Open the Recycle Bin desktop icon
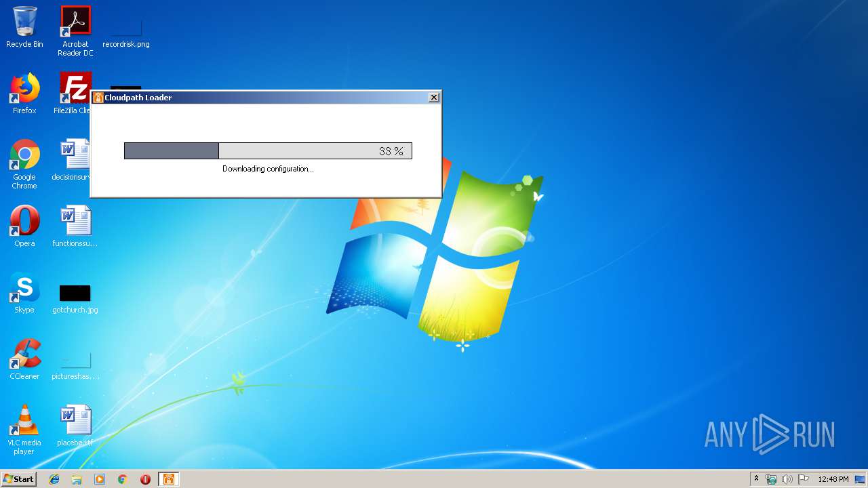This screenshot has height=488, width=868. (x=24, y=27)
